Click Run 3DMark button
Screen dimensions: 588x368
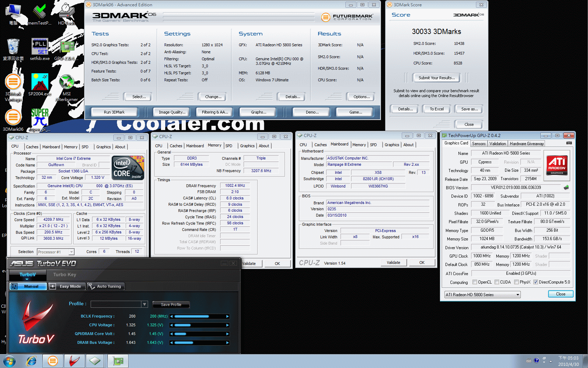coord(114,112)
